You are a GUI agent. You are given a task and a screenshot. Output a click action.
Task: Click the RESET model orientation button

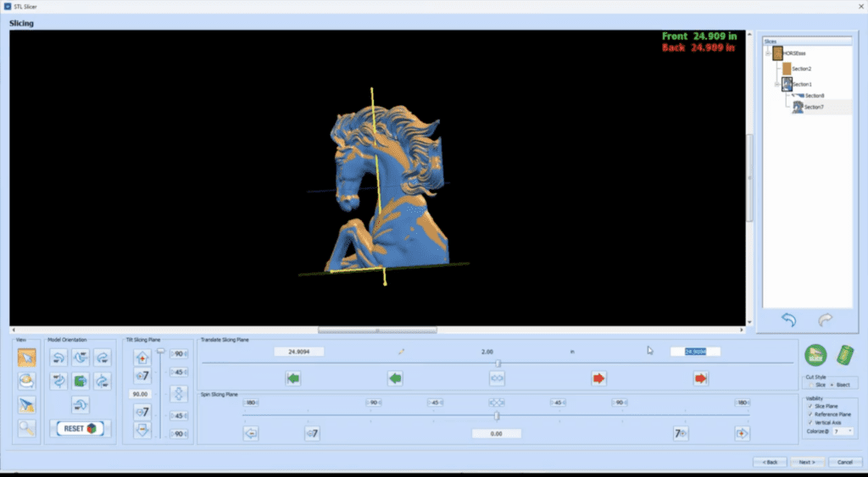pyautogui.click(x=80, y=429)
